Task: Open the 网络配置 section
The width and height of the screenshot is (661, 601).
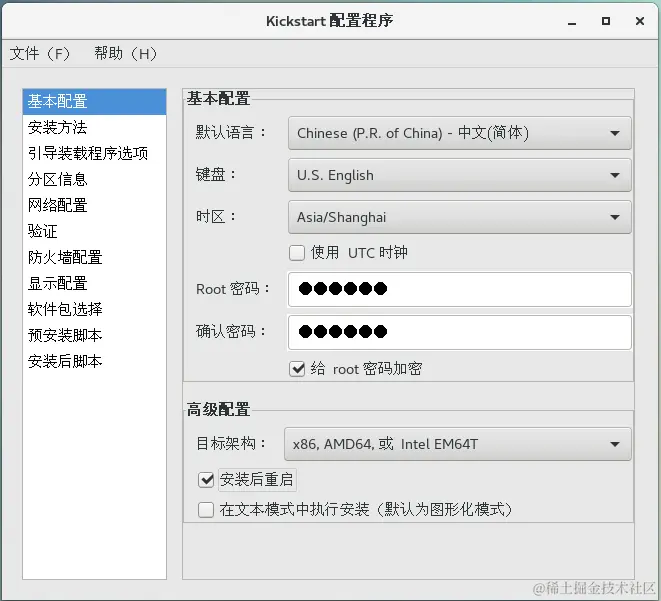Action: pos(94,205)
